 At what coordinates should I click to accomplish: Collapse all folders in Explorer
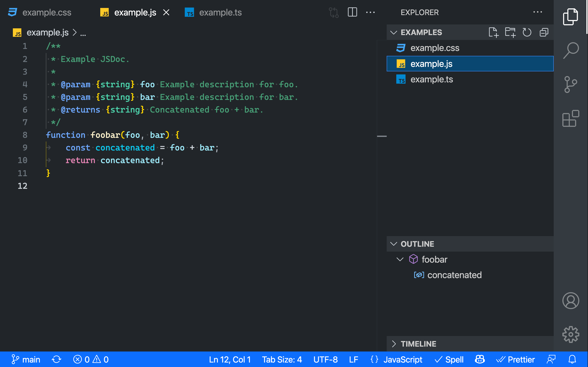[544, 32]
